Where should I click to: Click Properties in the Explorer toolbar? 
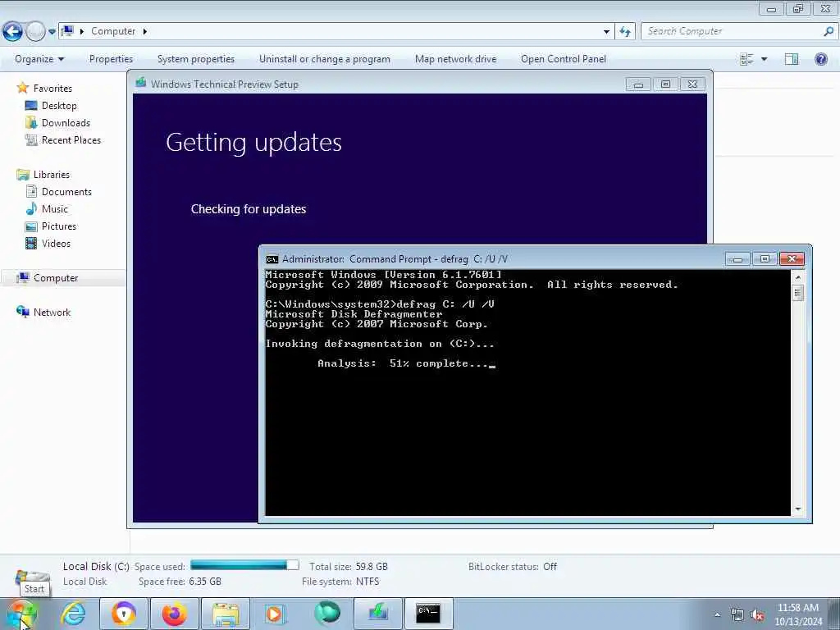[x=111, y=59]
